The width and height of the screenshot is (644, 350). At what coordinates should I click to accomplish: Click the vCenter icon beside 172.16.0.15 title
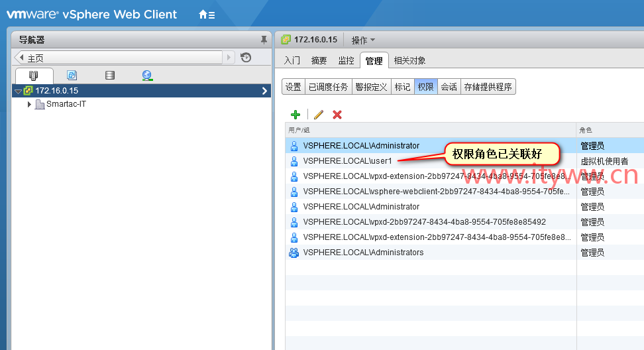pos(286,39)
